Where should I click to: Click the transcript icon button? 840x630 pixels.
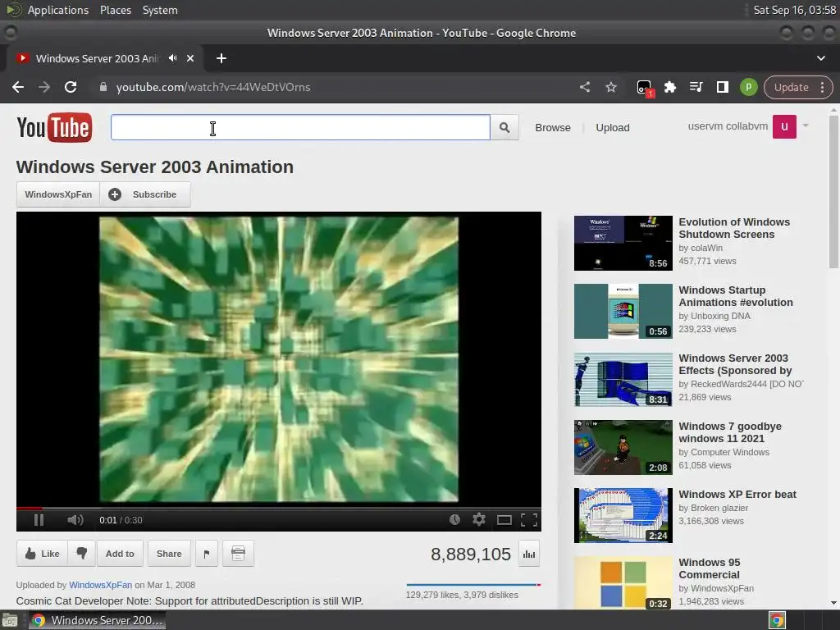(238, 554)
